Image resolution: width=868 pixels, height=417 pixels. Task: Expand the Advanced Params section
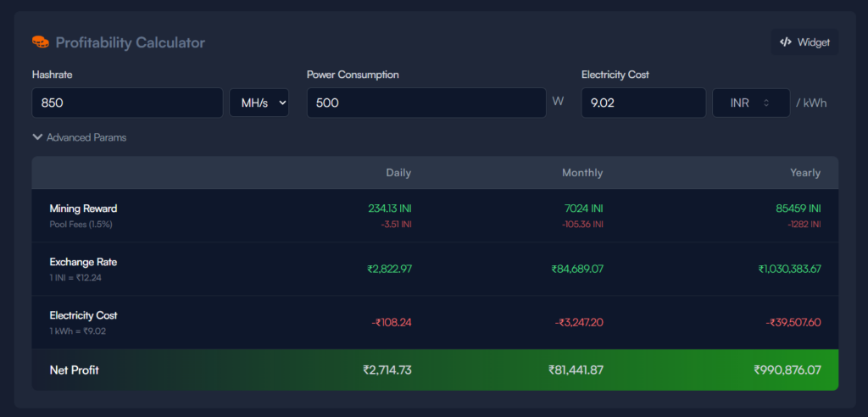click(x=79, y=136)
